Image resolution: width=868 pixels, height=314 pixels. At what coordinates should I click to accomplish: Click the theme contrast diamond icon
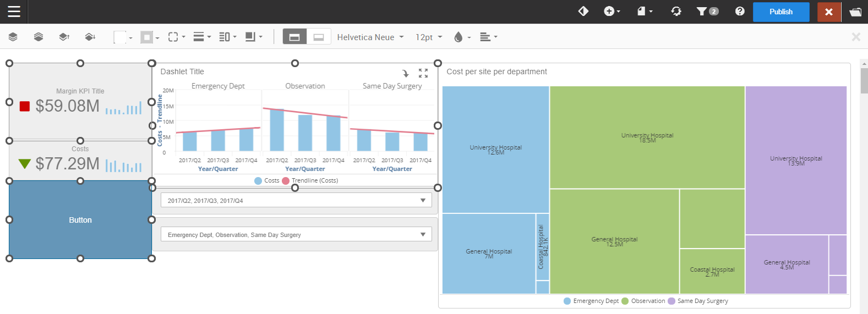point(583,12)
